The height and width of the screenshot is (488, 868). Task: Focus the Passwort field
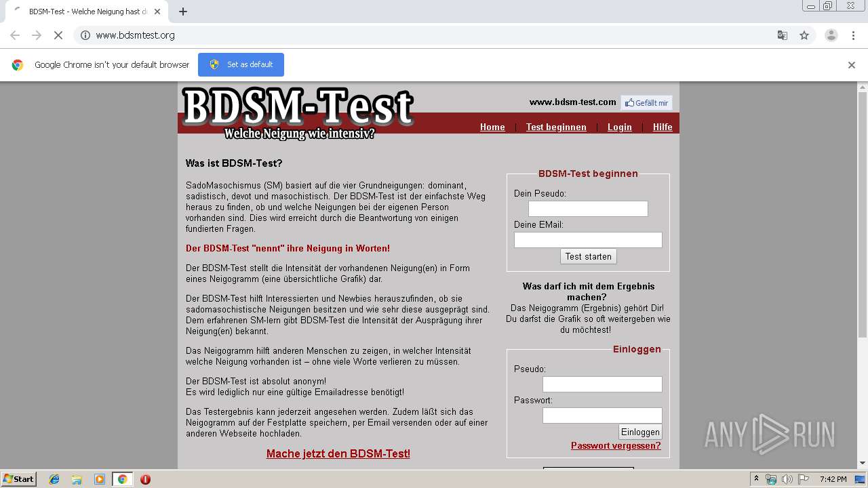(x=602, y=415)
